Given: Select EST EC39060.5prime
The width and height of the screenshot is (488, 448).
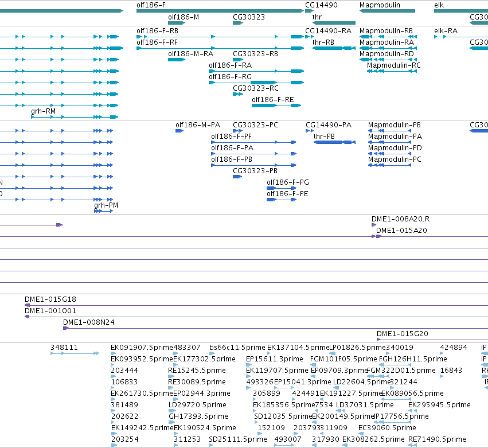Looking at the screenshot, I should 387,428.
